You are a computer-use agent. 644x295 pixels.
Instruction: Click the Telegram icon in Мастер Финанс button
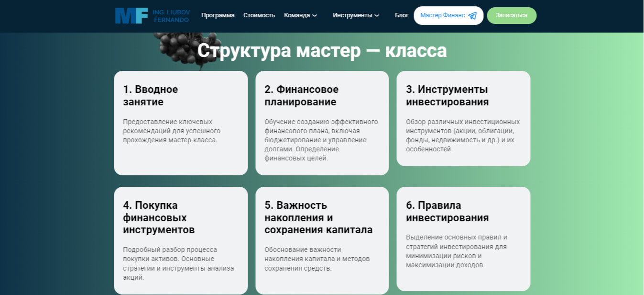click(x=471, y=15)
